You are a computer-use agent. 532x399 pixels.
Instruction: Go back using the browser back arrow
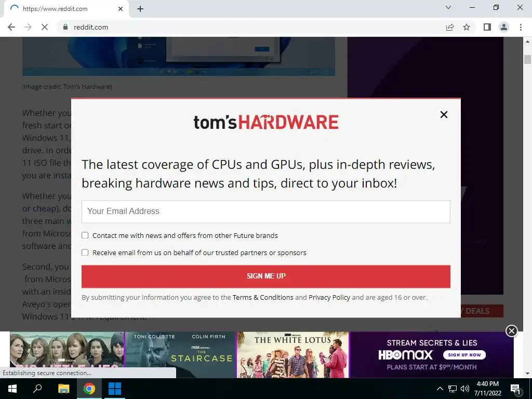tap(11, 27)
